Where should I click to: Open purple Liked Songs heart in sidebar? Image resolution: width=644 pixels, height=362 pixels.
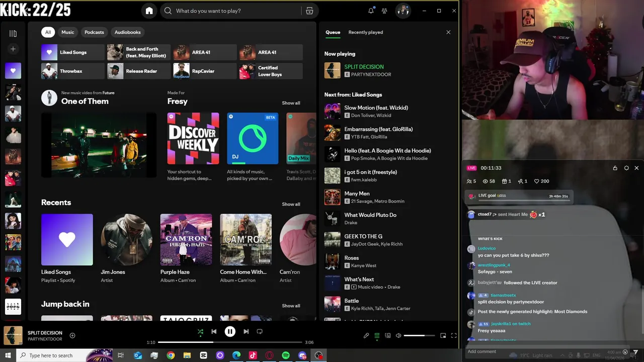[x=13, y=71]
